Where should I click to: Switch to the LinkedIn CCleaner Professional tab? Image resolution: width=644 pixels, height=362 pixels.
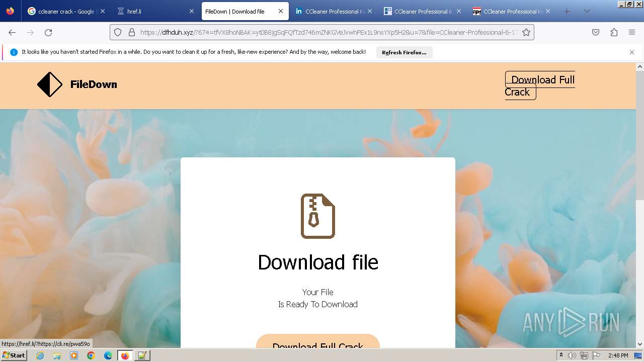click(333, 11)
